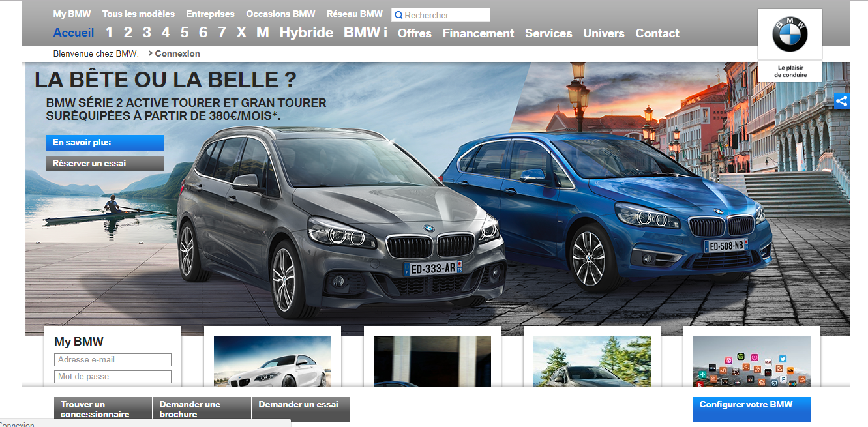Open Réseau BMW link

(355, 14)
